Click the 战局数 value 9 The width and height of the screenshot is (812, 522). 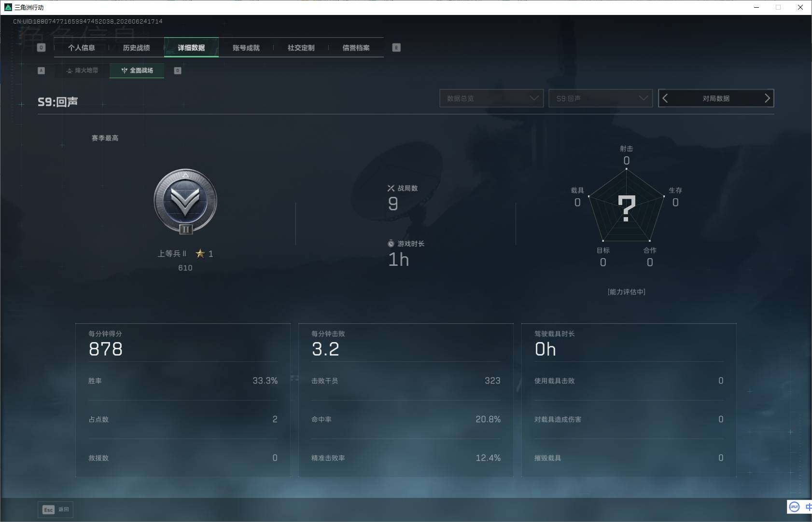click(x=393, y=204)
